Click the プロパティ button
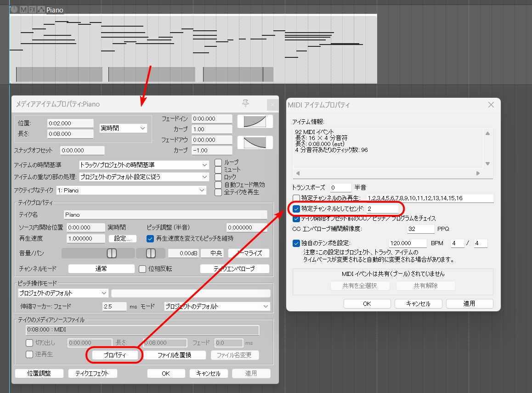The height and width of the screenshot is (393, 532). [115, 355]
